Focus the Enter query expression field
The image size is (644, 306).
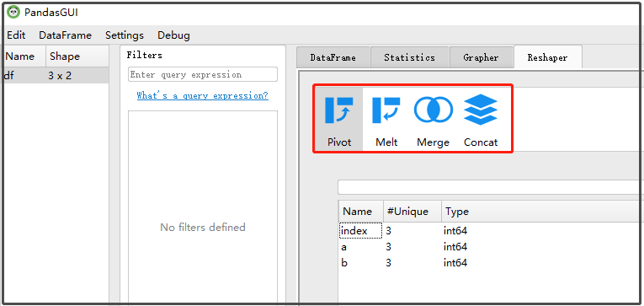click(203, 74)
